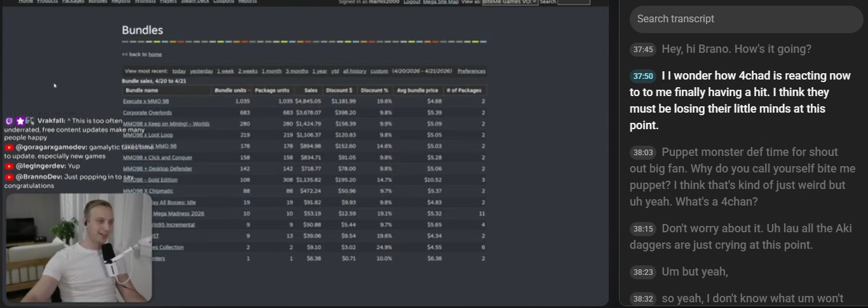This screenshot has height=308, width=868.
Task: Click the @BrannoDev chat message
Action: coord(69,181)
